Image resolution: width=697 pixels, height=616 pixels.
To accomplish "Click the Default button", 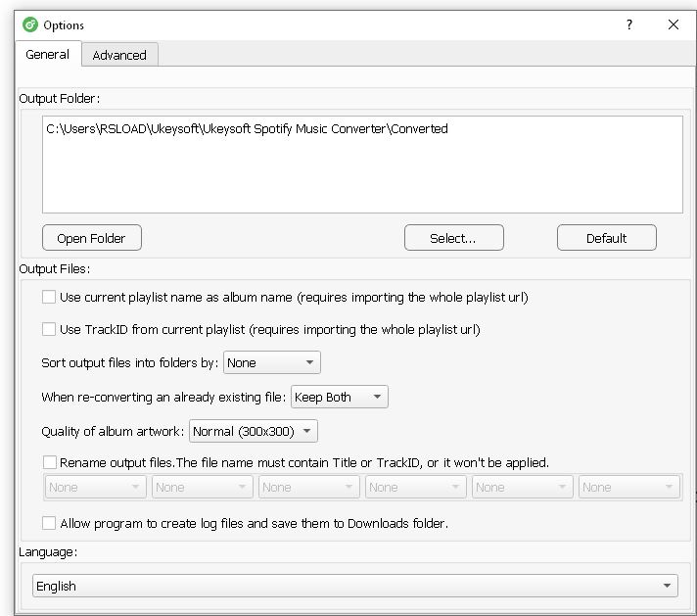I will tap(606, 238).
